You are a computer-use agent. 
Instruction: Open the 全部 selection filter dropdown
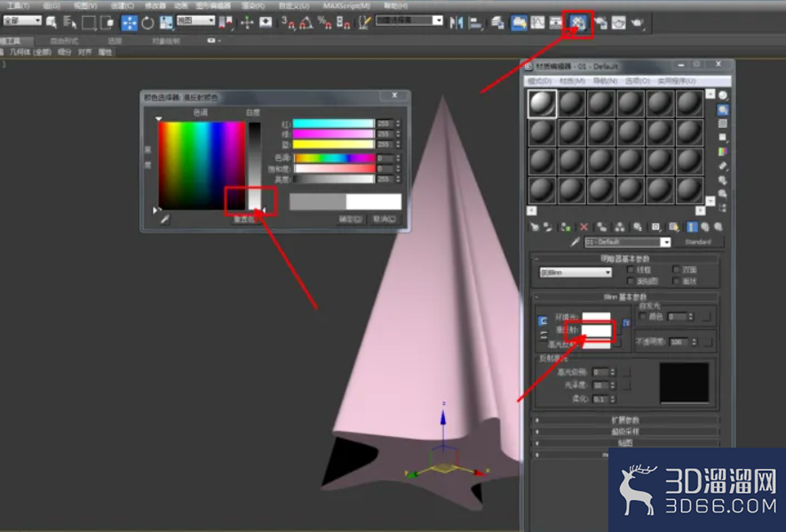point(22,20)
